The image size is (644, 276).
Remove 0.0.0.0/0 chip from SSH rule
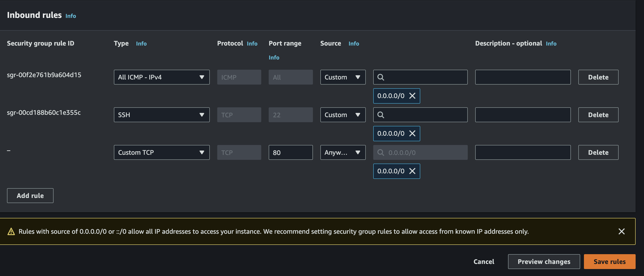[412, 134]
